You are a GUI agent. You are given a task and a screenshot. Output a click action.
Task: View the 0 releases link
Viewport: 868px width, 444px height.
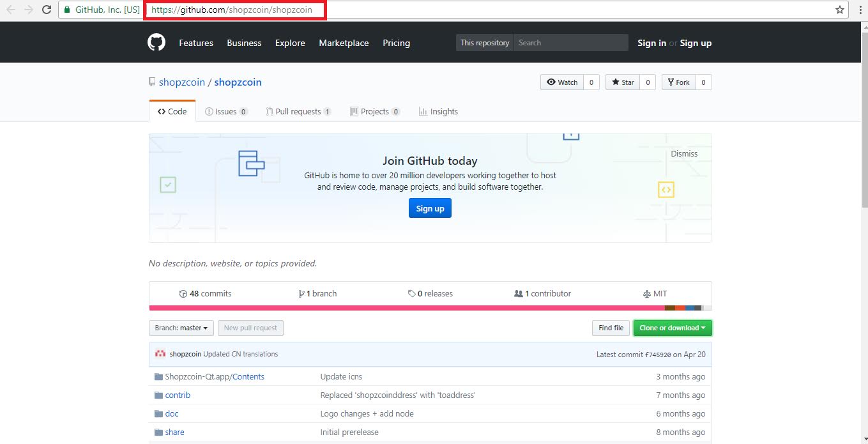coord(430,293)
